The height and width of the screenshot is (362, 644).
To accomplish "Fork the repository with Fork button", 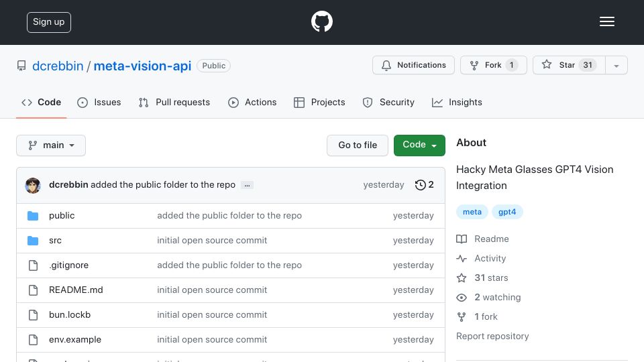I will coord(493,65).
